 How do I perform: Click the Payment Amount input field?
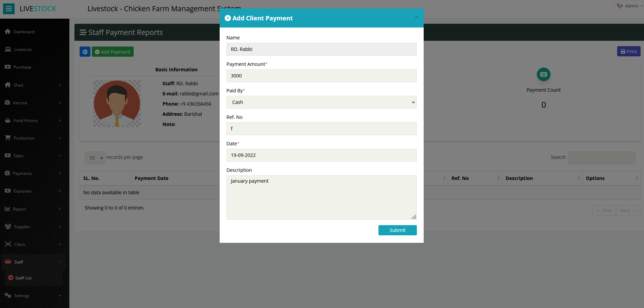(321, 76)
